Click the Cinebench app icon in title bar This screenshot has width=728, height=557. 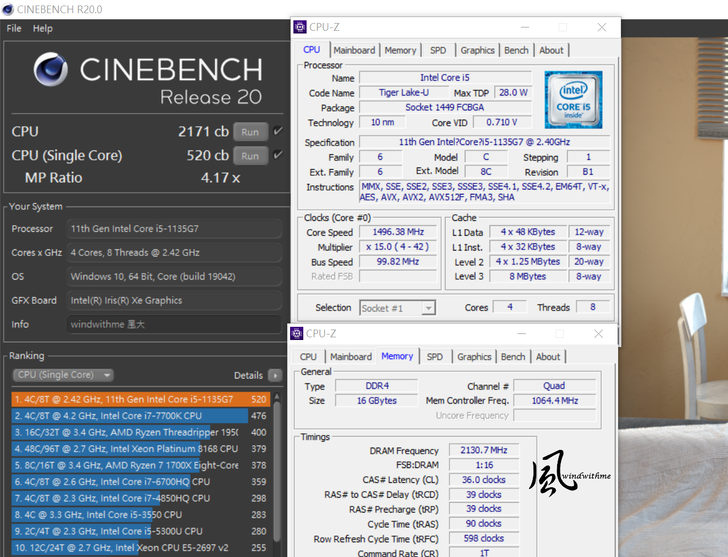(x=9, y=9)
